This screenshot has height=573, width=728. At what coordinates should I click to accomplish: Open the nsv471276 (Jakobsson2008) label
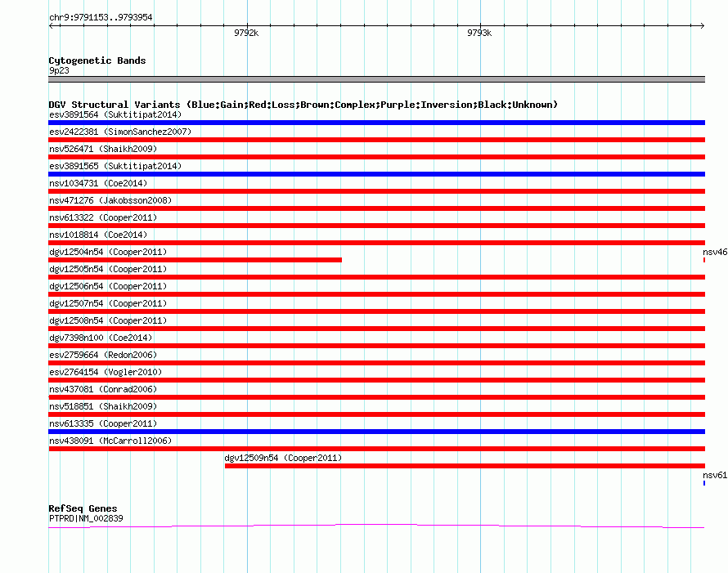[x=110, y=200]
